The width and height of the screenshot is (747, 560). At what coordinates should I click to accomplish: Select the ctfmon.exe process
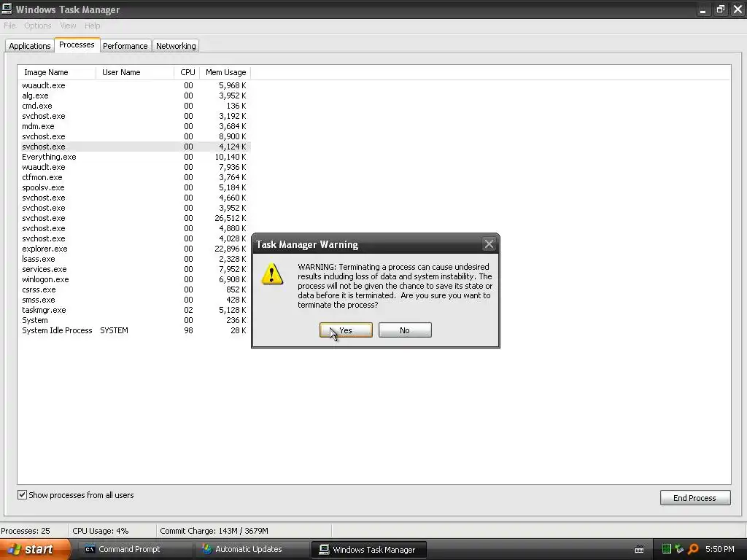point(134,177)
